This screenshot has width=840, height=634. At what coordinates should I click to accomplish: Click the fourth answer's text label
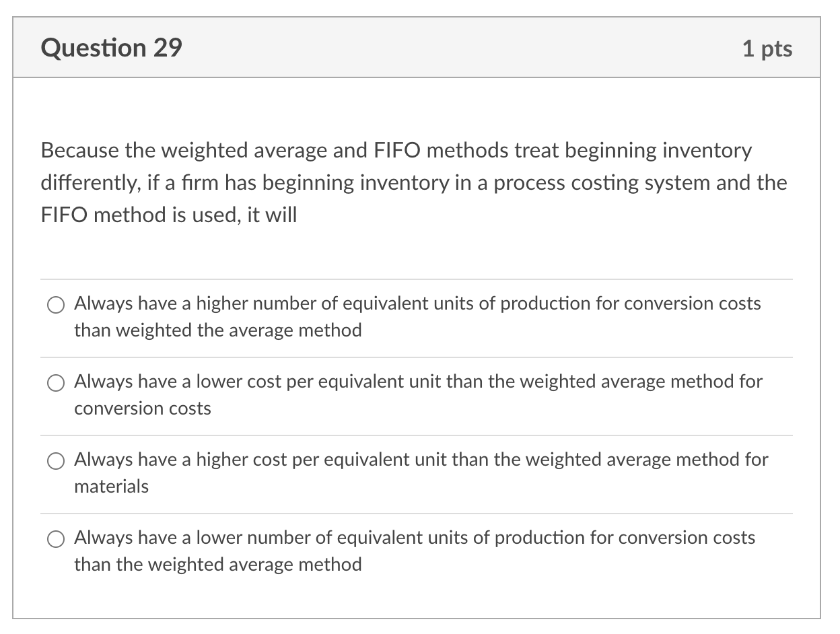(x=415, y=551)
